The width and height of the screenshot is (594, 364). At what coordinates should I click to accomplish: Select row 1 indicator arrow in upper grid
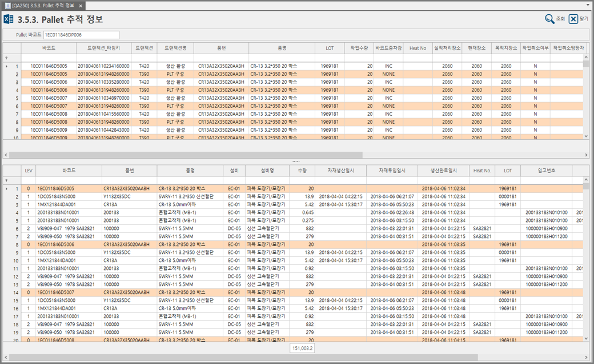coord(7,66)
